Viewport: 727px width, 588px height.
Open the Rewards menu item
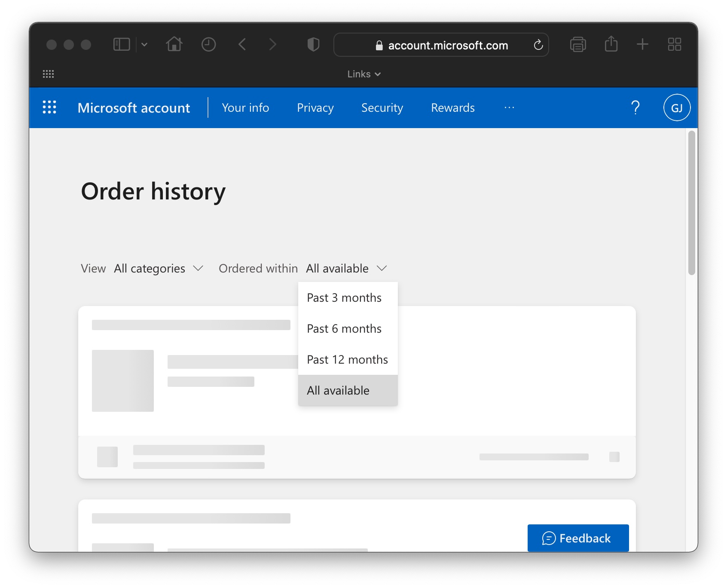pos(452,107)
